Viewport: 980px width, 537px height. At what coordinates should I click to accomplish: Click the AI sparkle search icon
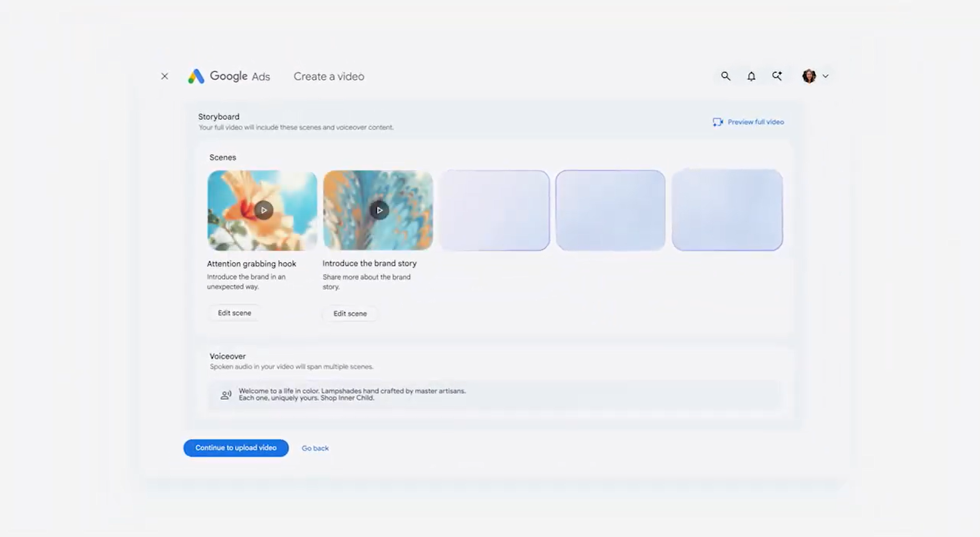click(x=777, y=76)
